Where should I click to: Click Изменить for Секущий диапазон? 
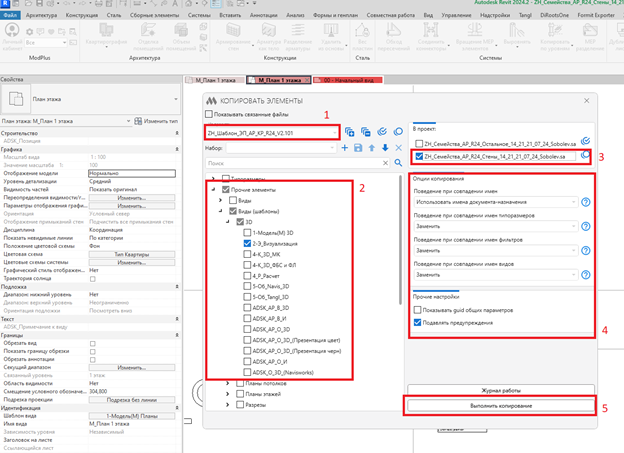tap(132, 367)
